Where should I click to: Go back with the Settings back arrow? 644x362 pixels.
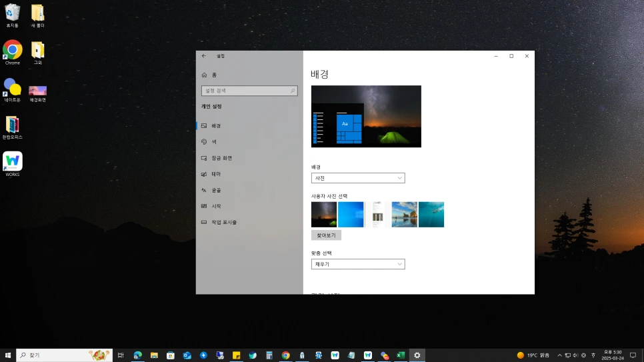pos(204,56)
